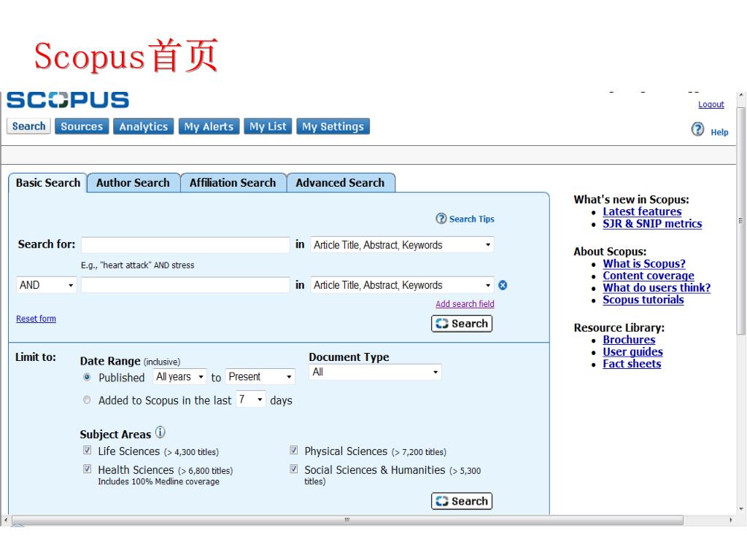The width and height of the screenshot is (747, 560).
Task: Click the Logout link
Action: point(711,104)
